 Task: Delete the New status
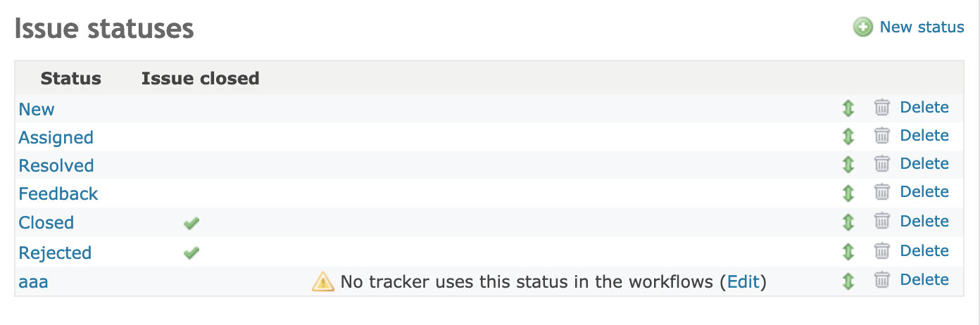tap(924, 108)
